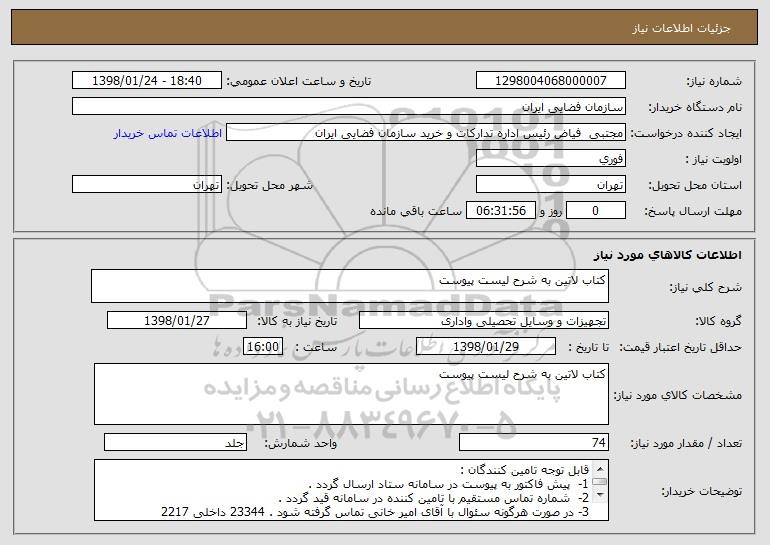Click the header title جزئیات اطلاعات نیاز
The image size is (770, 545).
[681, 28]
